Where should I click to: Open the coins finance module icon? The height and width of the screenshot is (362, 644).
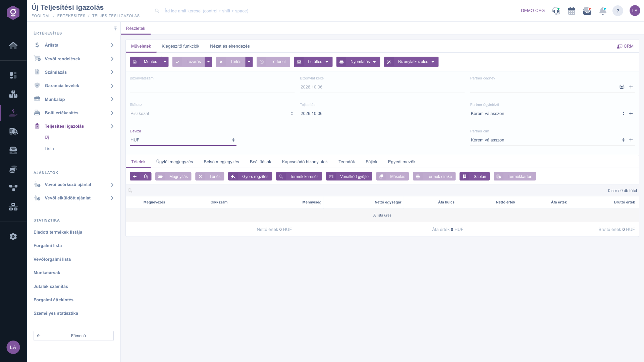(x=13, y=169)
